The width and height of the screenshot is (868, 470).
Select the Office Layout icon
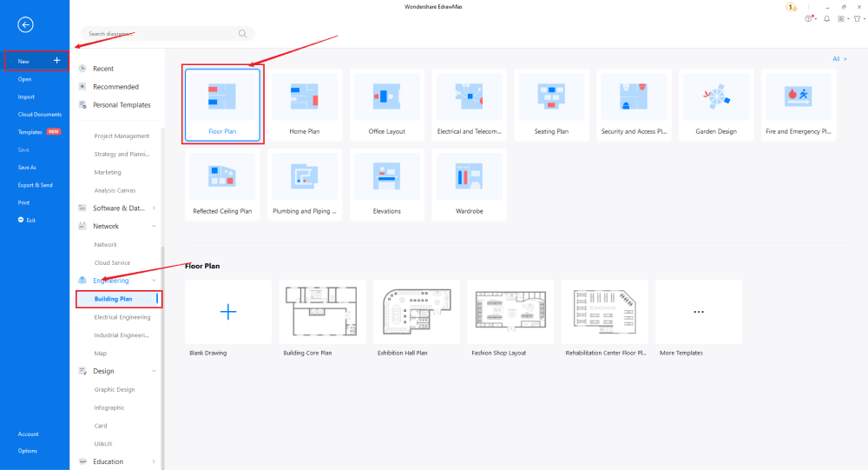click(387, 97)
